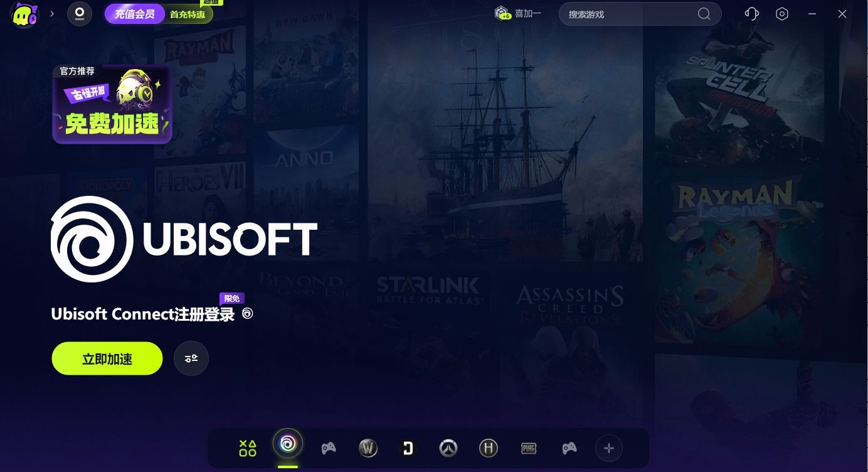This screenshot has height=472, width=868.
Task: Open customer support via the headset icon
Action: tap(751, 14)
